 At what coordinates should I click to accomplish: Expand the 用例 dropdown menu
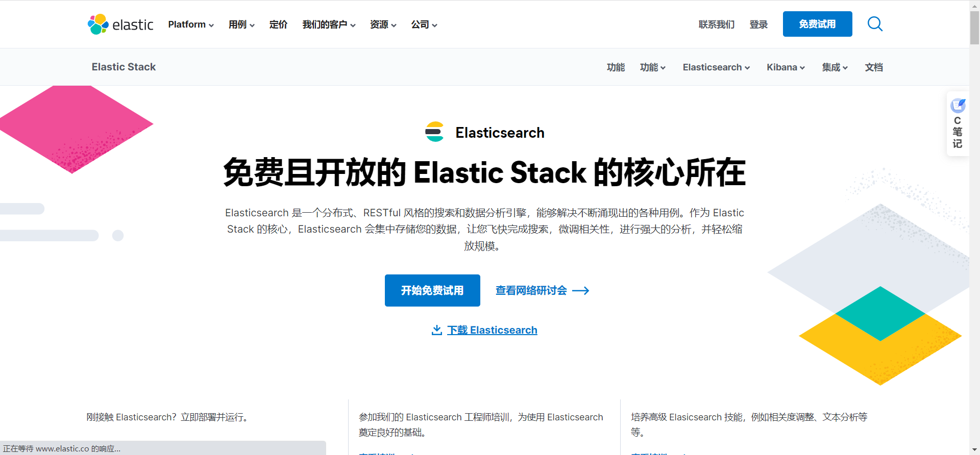pos(241,24)
